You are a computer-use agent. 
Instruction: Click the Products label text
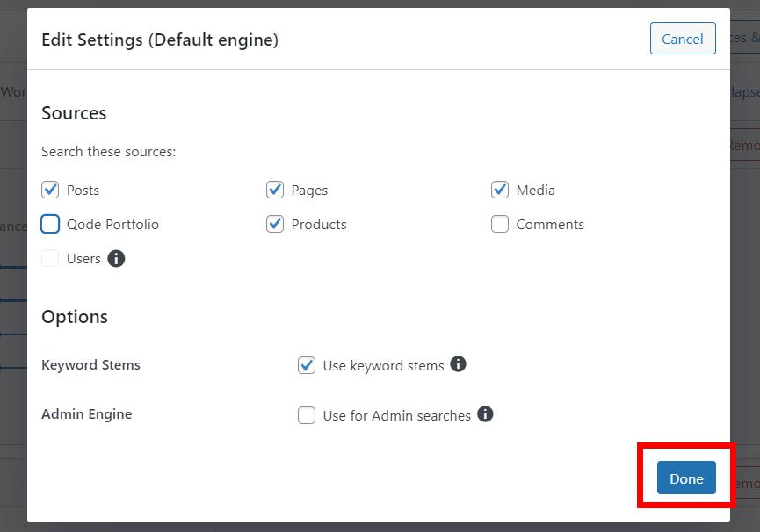[x=319, y=225]
